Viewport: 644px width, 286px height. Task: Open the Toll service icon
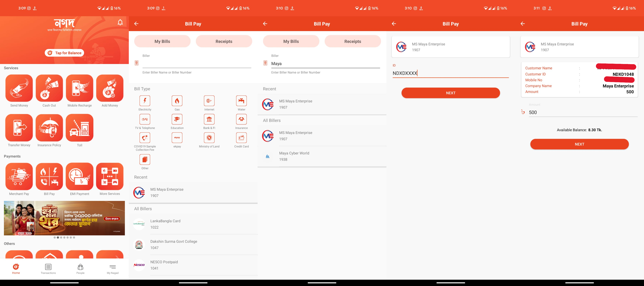tap(79, 128)
